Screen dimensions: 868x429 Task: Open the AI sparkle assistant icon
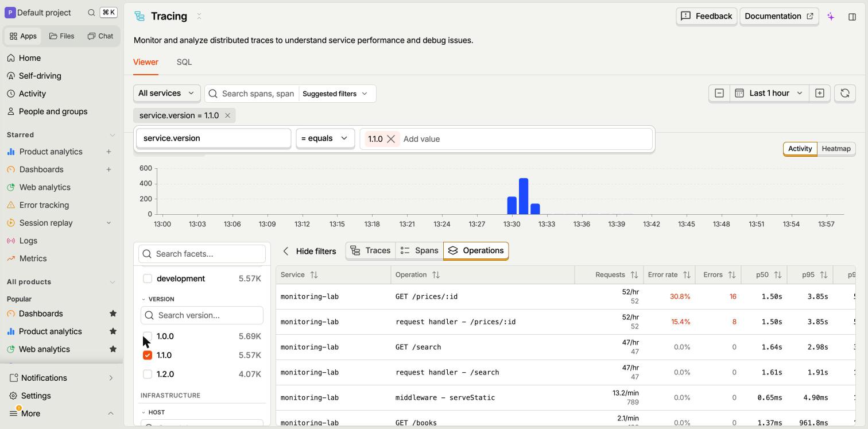click(x=831, y=17)
